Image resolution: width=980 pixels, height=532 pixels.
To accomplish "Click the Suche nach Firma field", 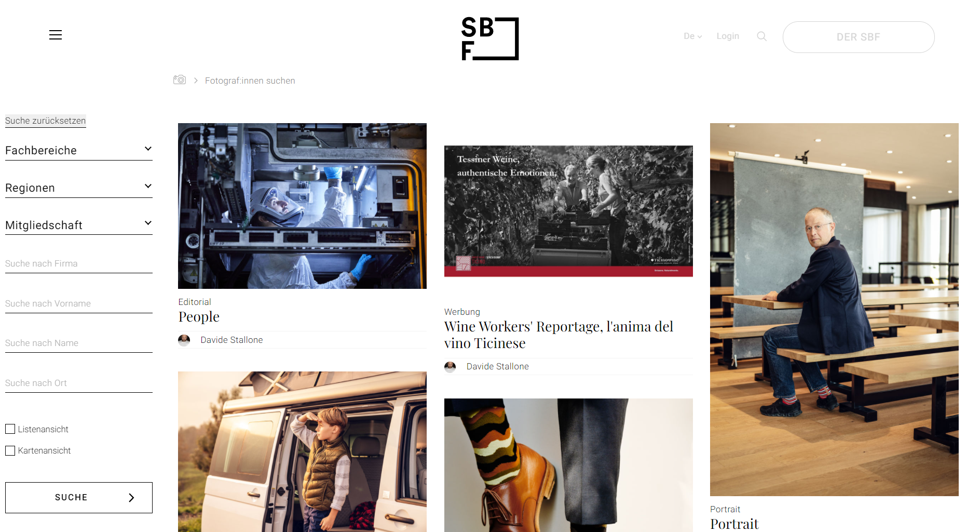I will coord(79,264).
